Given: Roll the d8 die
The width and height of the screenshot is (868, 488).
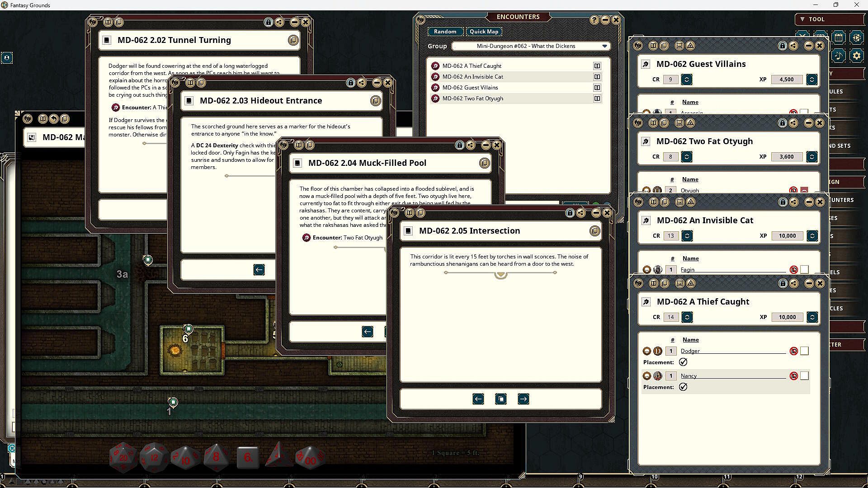Looking at the screenshot, I should pos(216,457).
